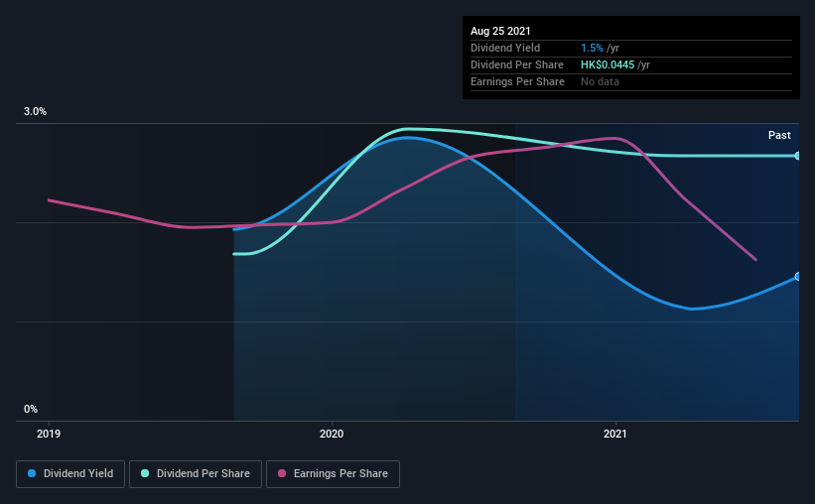The width and height of the screenshot is (815, 504).
Task: Click the teal Dividend Per Share legend dot
Action: (x=145, y=473)
